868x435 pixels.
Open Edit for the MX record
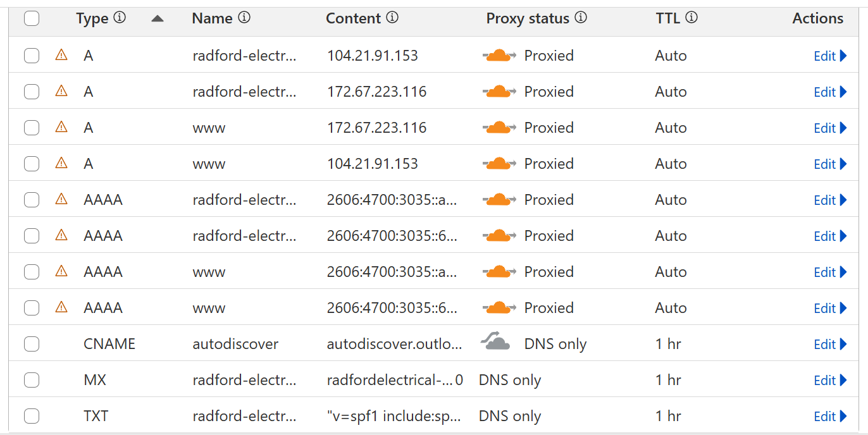pyautogui.click(x=830, y=380)
